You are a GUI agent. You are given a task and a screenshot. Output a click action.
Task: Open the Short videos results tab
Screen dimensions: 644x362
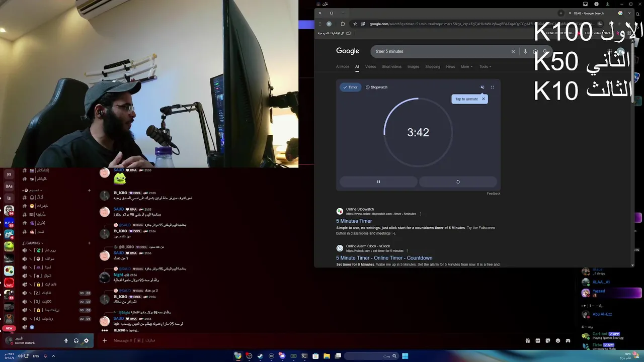click(x=391, y=67)
